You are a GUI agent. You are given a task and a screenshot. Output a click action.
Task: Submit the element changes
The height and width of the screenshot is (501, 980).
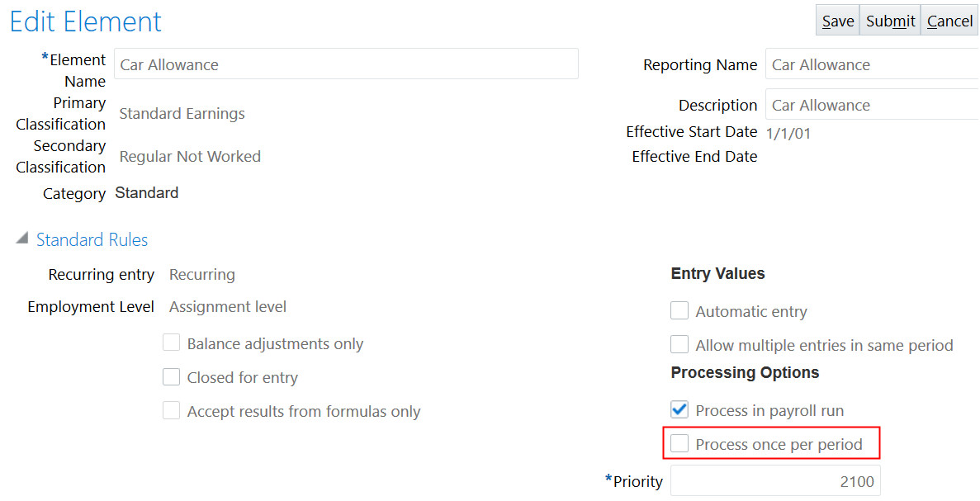[x=890, y=21]
